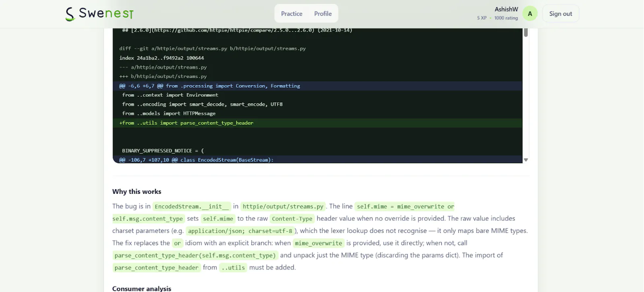The width and height of the screenshot is (644, 292).
Task: Open the Profile tab
Action: 323,14
